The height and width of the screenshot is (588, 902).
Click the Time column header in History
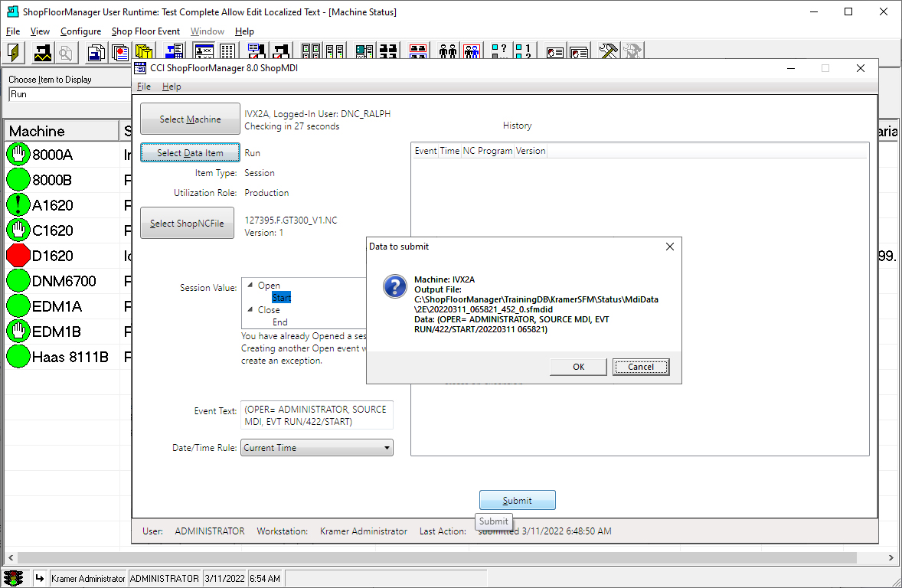pos(449,151)
